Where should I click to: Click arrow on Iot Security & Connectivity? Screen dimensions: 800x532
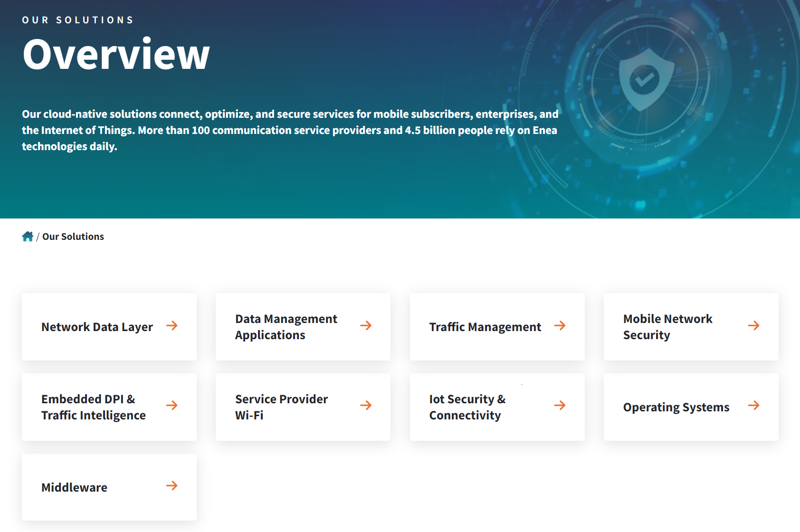(560, 405)
